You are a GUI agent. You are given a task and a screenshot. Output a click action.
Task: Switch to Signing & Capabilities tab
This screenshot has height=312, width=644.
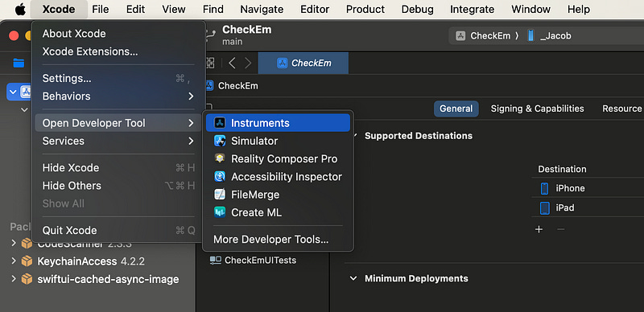537,109
